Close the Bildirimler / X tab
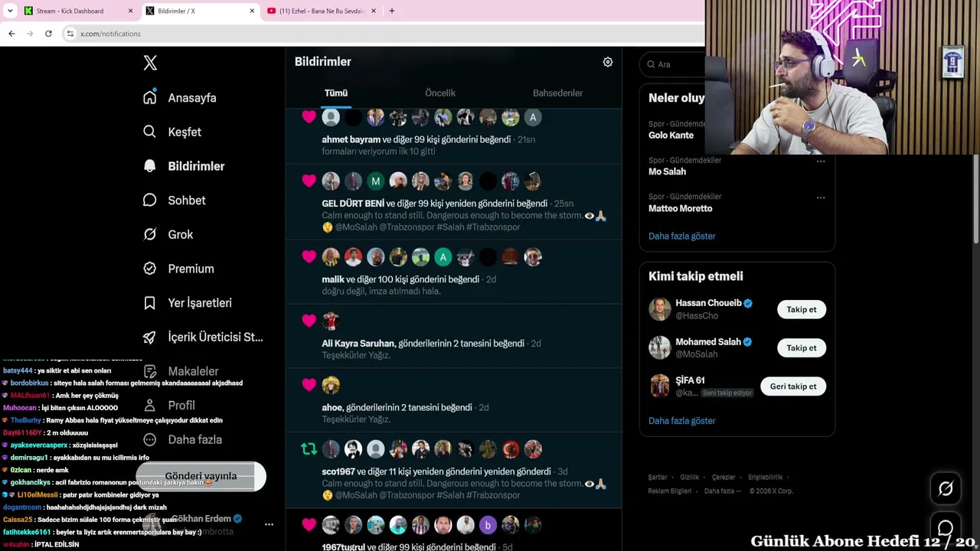980x551 pixels. (x=252, y=11)
